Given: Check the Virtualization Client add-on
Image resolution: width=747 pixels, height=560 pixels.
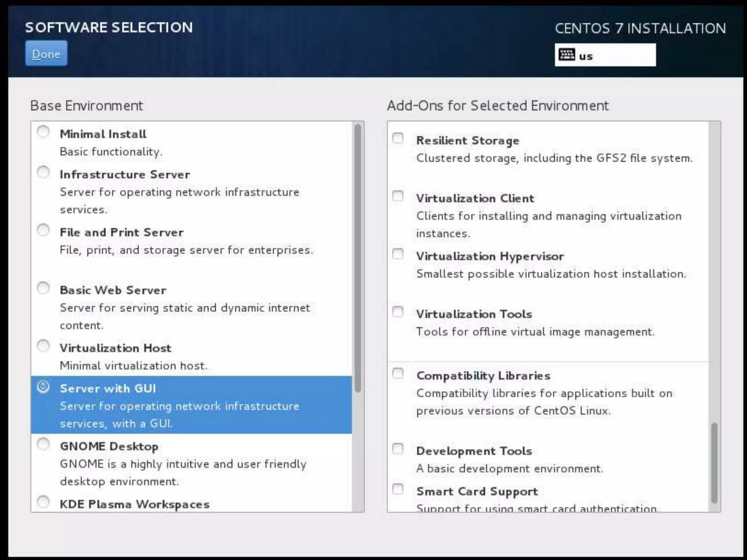Looking at the screenshot, I should point(398,196).
